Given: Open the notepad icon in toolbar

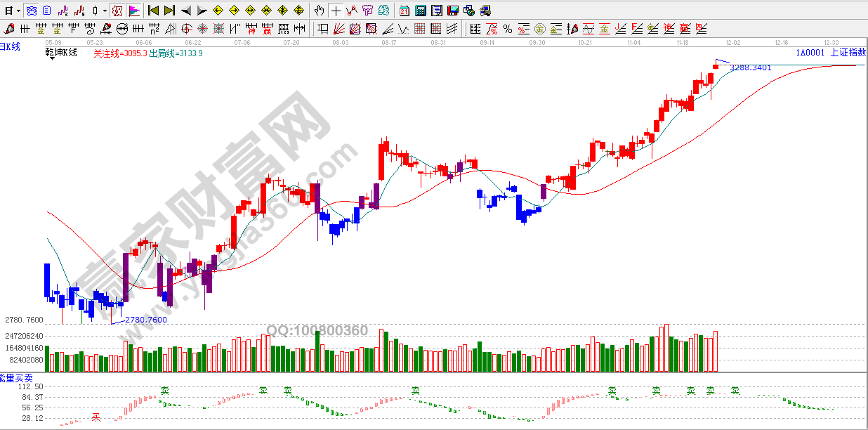Looking at the screenshot, I should pos(437,11).
